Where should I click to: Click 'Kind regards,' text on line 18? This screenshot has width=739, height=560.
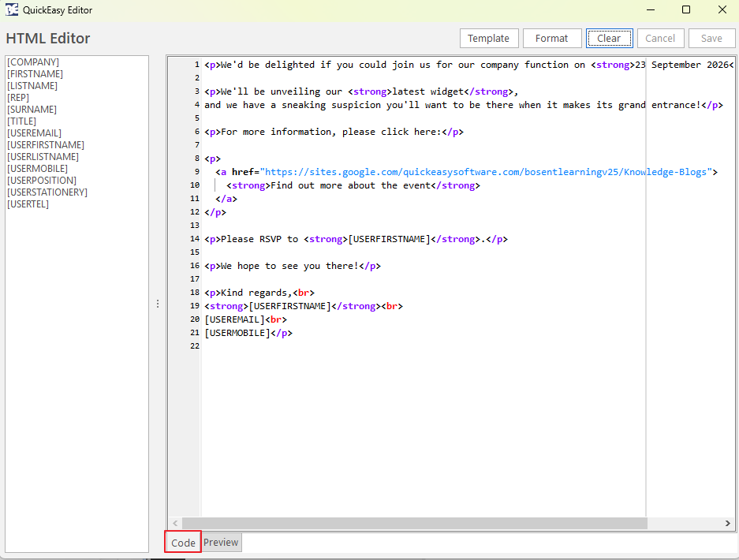tap(256, 293)
